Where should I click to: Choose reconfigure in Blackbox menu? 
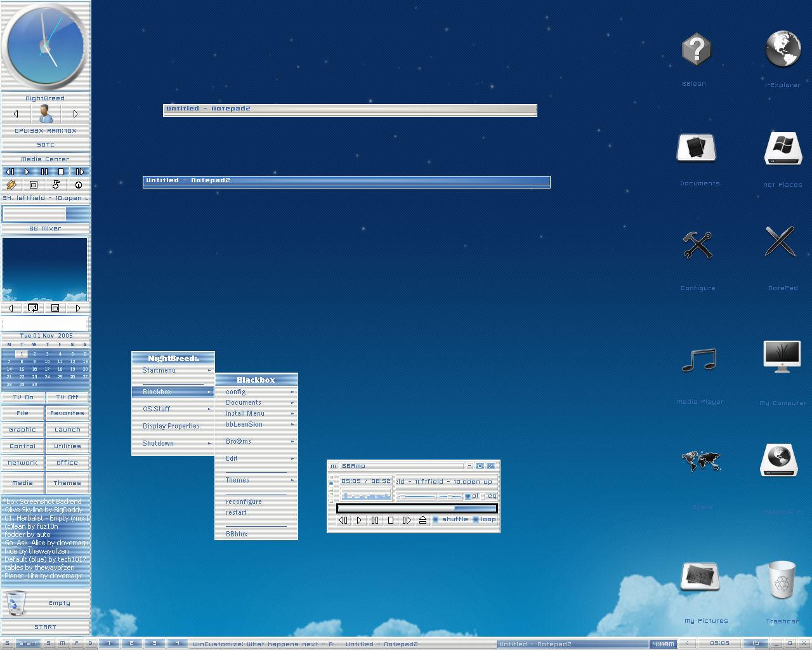[256, 501]
